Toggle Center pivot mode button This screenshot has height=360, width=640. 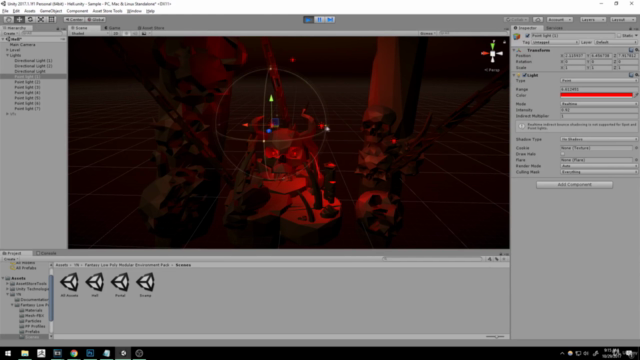[x=74, y=20]
